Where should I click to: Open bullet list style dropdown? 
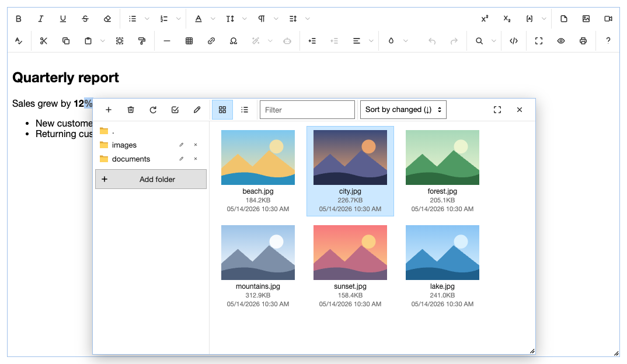(x=147, y=19)
